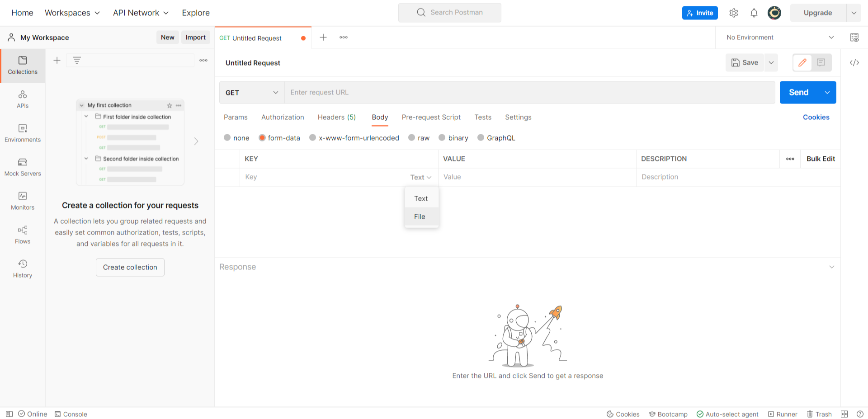Viewport: 868px width, 419px height.
Task: Click the Import button
Action: 196,38
